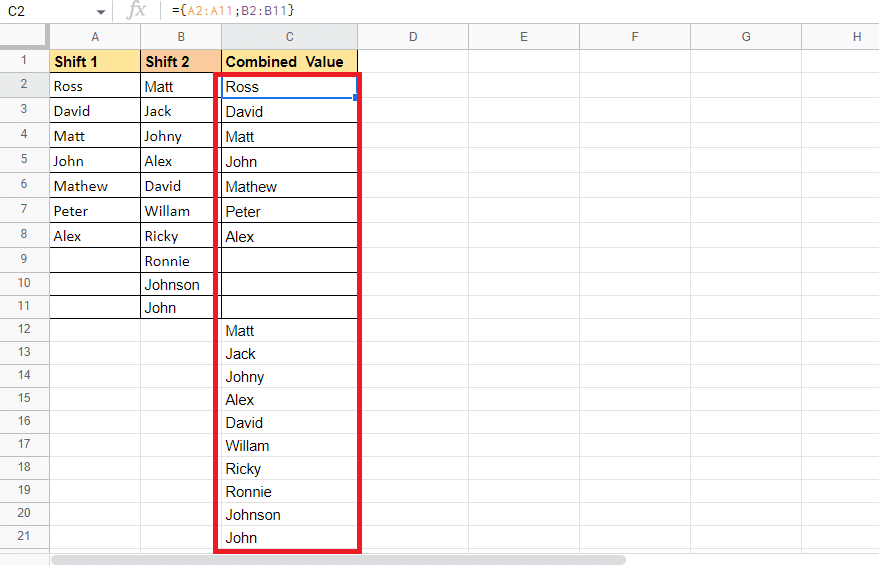This screenshot has width=879, height=565.
Task: Click the fx function icon
Action: pos(137,11)
